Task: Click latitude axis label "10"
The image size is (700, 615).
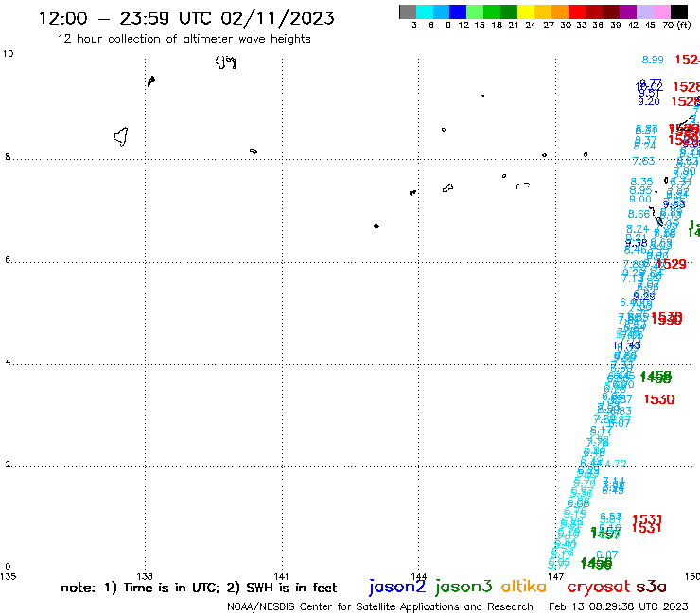Action: [8, 54]
